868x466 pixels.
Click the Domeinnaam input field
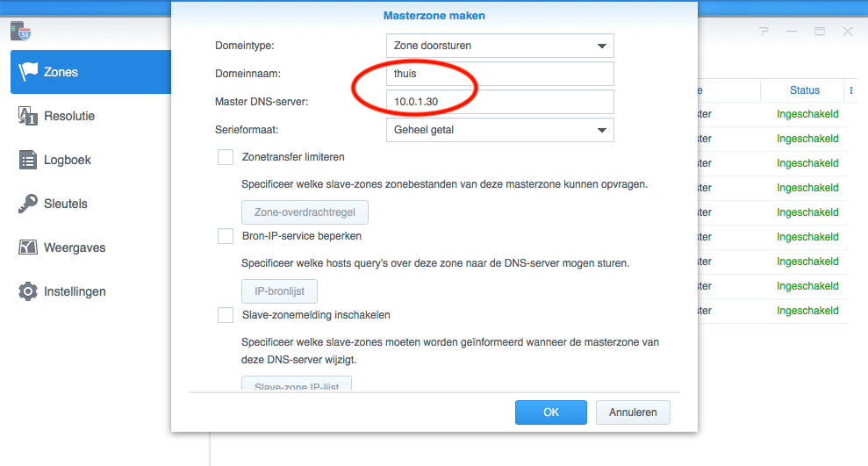[x=500, y=74]
